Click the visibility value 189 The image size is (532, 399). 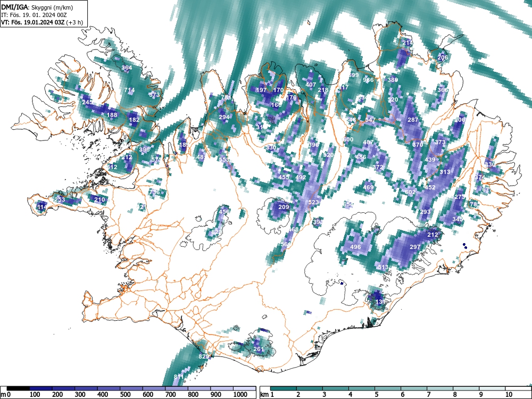tap(184, 145)
